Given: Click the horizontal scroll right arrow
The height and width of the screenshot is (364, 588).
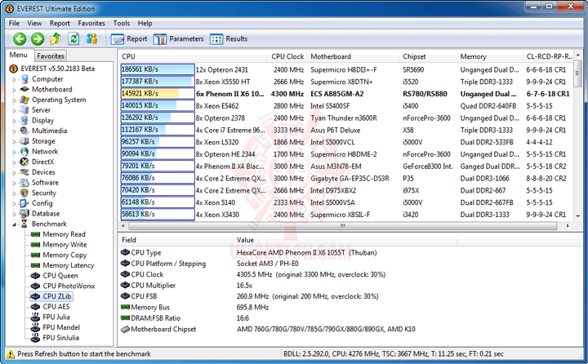Looking at the screenshot, I should tap(568, 226).
